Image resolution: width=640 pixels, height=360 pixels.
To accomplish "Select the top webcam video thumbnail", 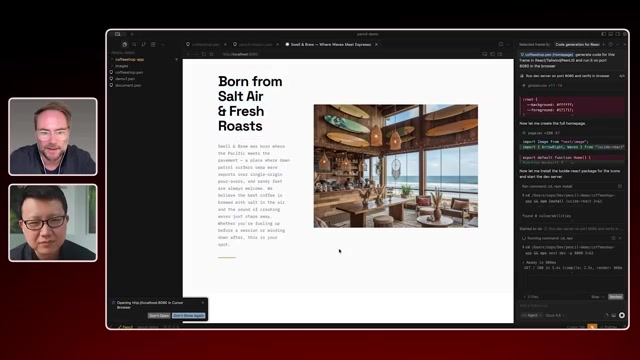I will [53, 137].
